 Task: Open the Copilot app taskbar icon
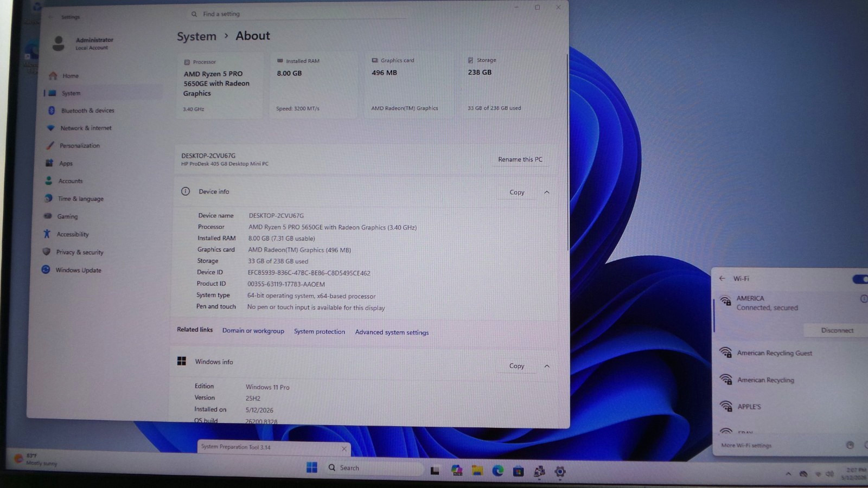(457, 471)
